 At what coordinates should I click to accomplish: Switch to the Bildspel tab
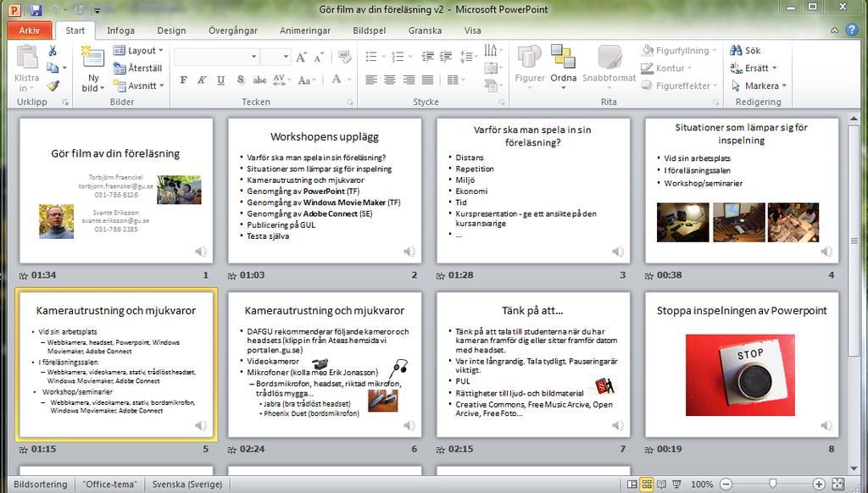tap(370, 30)
